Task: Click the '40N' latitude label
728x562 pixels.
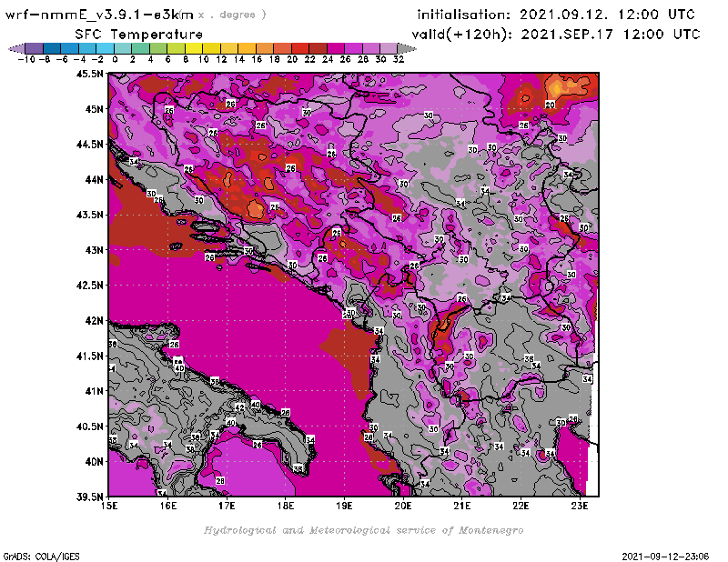Action: tap(94, 462)
